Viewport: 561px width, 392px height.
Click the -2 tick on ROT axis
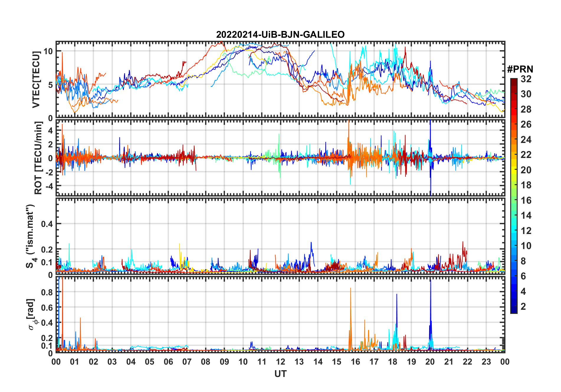click(x=49, y=172)
